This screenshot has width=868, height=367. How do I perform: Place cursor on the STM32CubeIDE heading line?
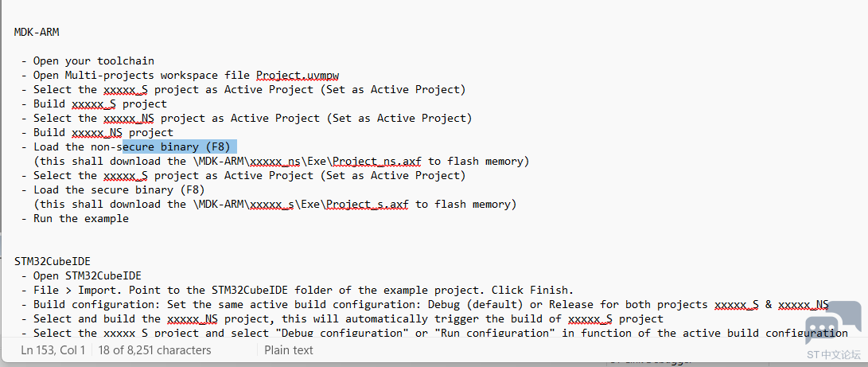53,260
